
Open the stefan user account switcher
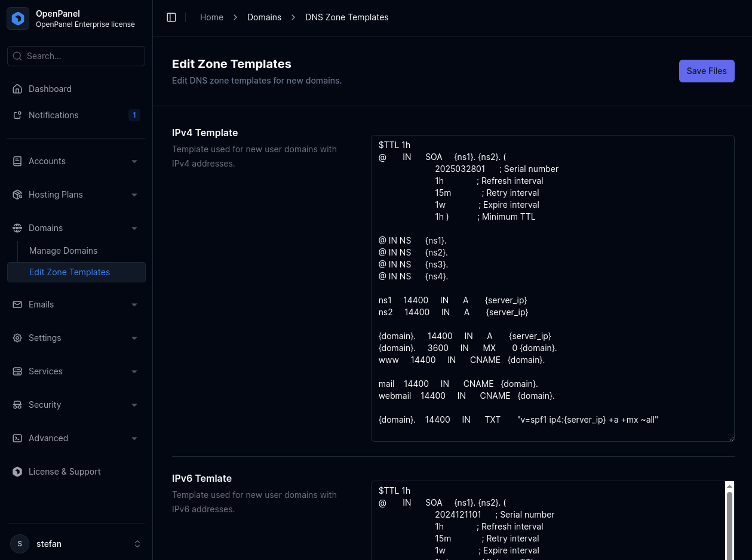(x=76, y=544)
